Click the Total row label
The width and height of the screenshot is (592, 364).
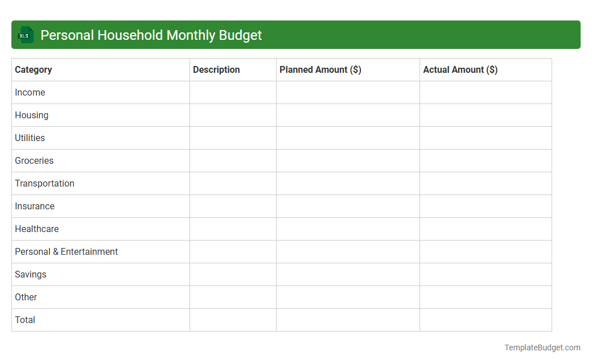tap(25, 320)
